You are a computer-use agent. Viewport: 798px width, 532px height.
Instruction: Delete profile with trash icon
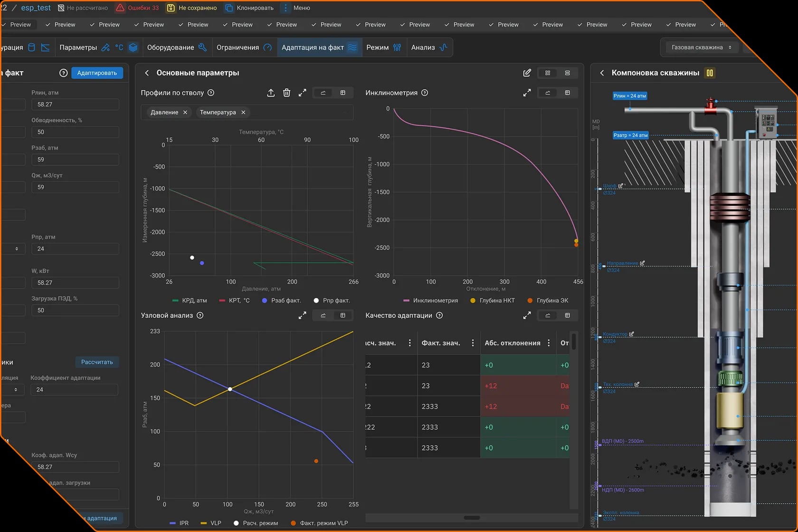[286, 93]
